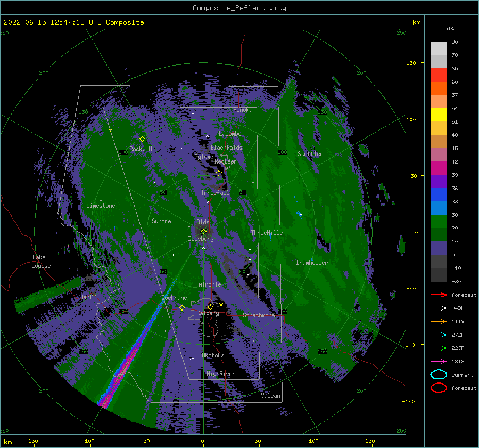
Task: Click the Composite_Reflectivity title
Action: [x=239, y=8]
